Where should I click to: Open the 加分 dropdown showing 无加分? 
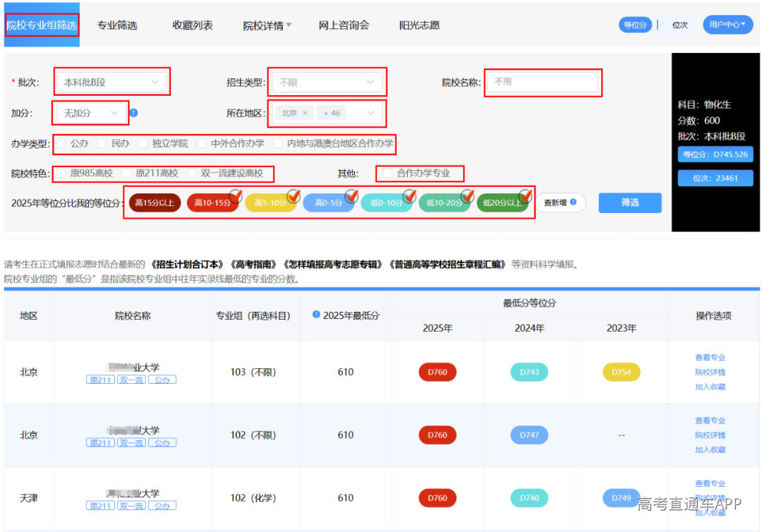click(x=90, y=113)
